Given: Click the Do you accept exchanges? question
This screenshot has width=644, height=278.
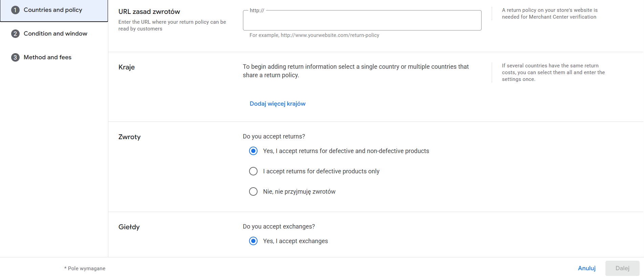Looking at the screenshot, I should [x=279, y=227].
